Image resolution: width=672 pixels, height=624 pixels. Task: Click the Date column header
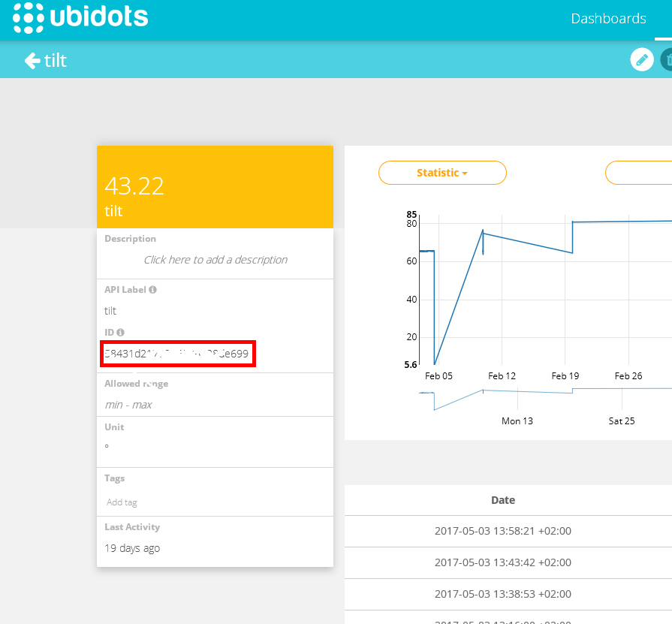click(x=503, y=500)
